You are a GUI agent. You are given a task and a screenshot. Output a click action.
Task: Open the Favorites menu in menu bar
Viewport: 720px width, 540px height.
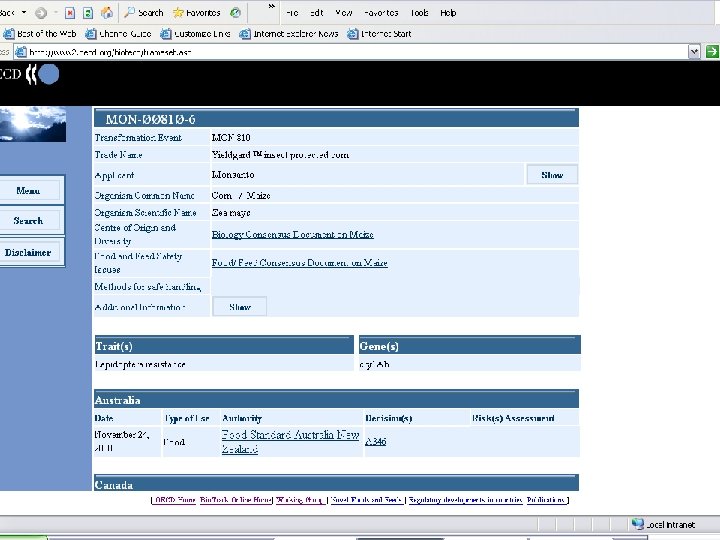381,13
